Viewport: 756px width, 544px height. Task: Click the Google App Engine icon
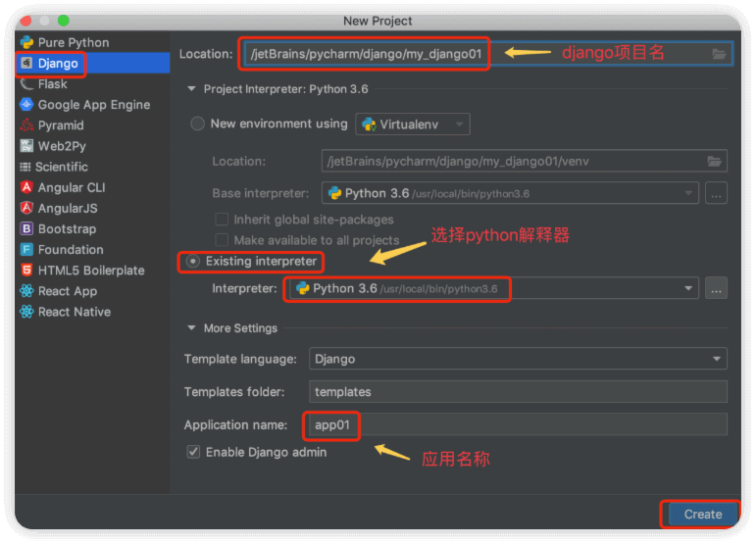coord(27,105)
